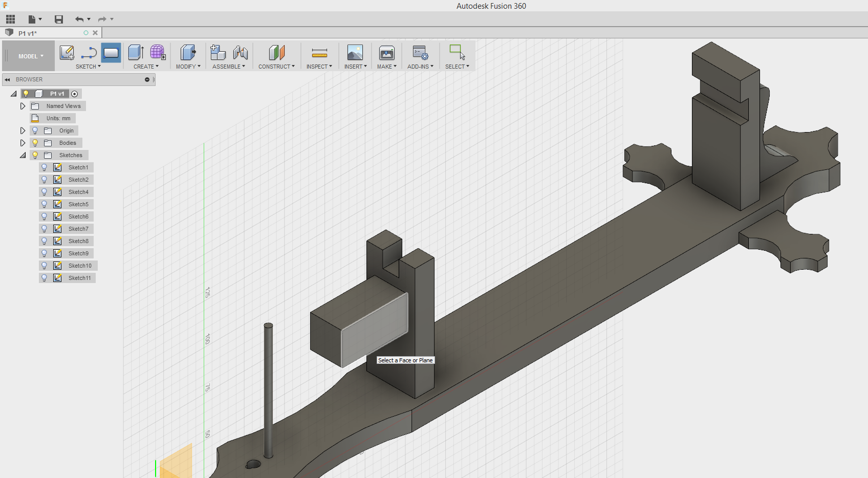Open the CONSTRUCT menu
Image resolution: width=868 pixels, height=478 pixels.
pyautogui.click(x=276, y=67)
